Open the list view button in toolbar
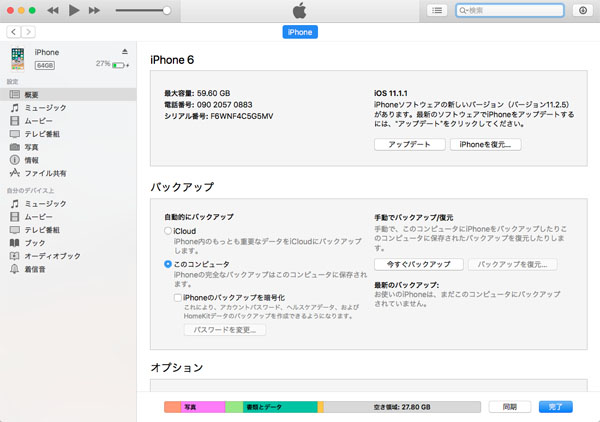 click(x=437, y=10)
